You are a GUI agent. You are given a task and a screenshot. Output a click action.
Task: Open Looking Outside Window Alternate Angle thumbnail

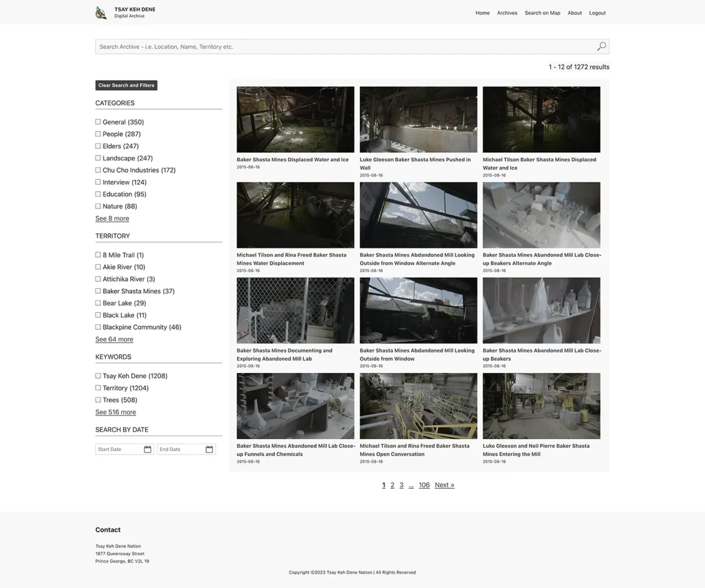[419, 215]
